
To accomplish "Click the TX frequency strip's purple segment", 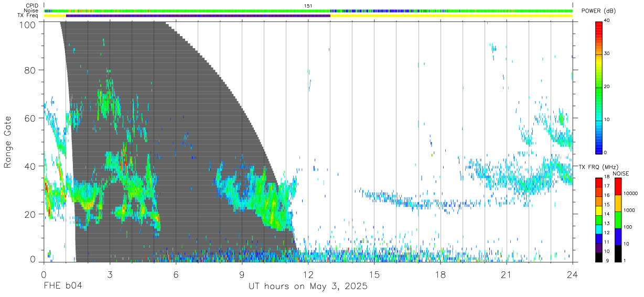I will (x=198, y=16).
